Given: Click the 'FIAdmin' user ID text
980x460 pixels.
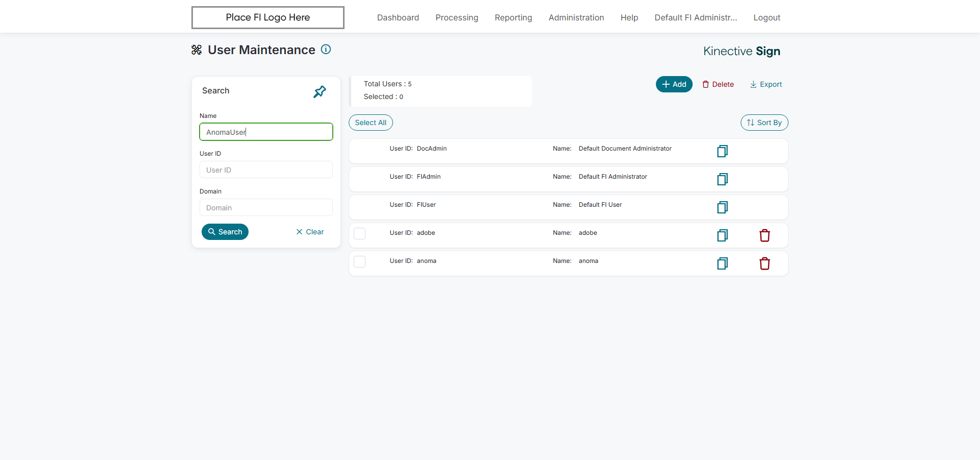Looking at the screenshot, I should point(429,177).
